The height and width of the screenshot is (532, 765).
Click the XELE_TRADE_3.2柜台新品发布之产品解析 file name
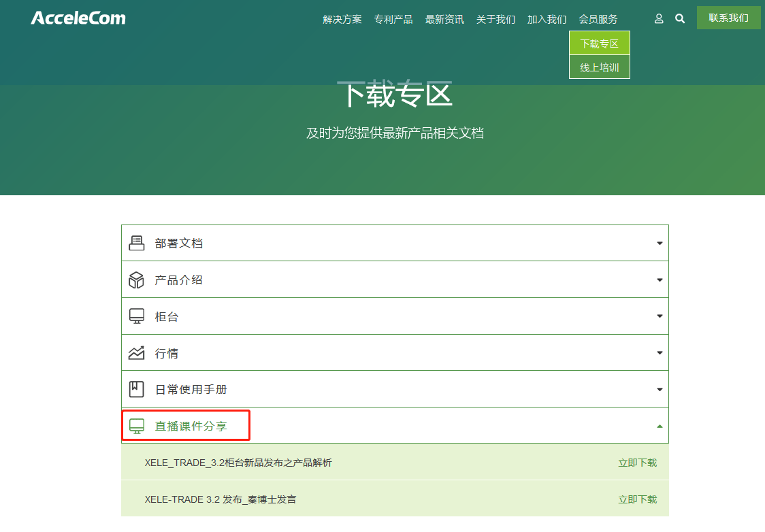238,463
